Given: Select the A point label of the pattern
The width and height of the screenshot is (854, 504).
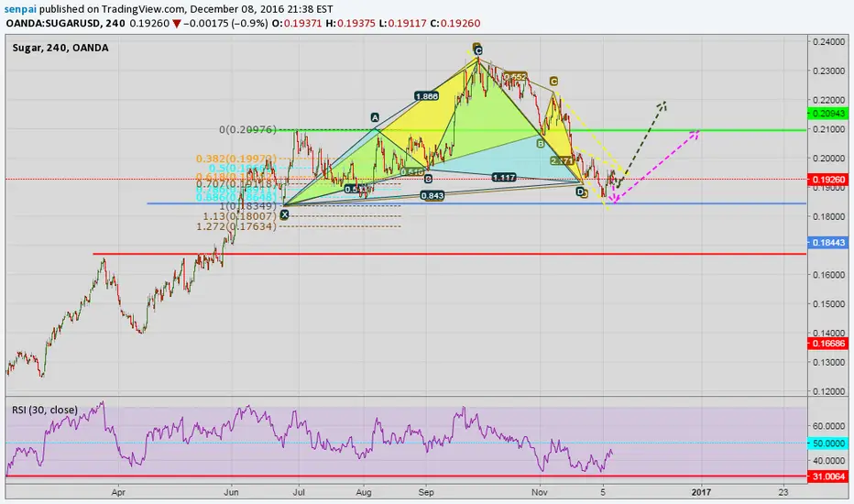Looking at the screenshot, I should [375, 117].
